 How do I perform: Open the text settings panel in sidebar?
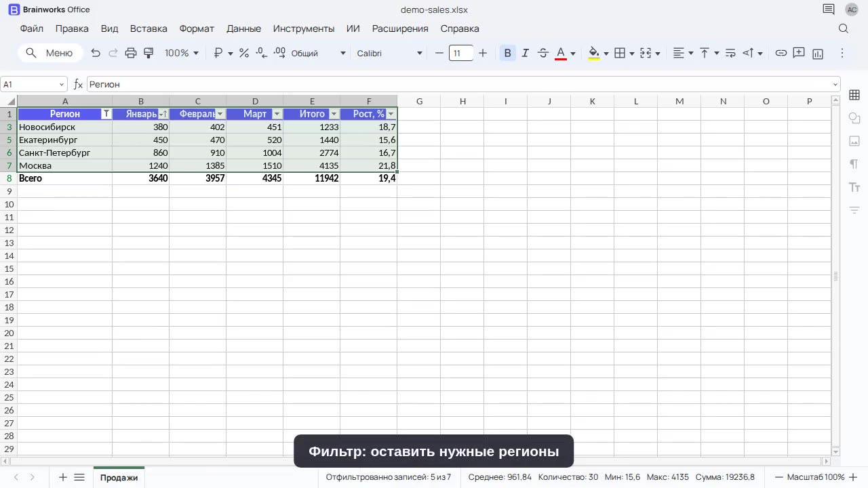854,187
